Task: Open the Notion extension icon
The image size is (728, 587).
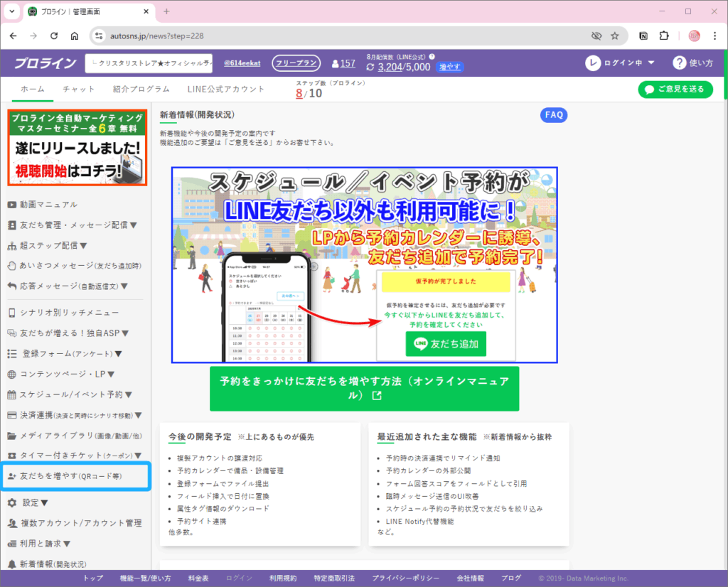Action: coord(643,36)
